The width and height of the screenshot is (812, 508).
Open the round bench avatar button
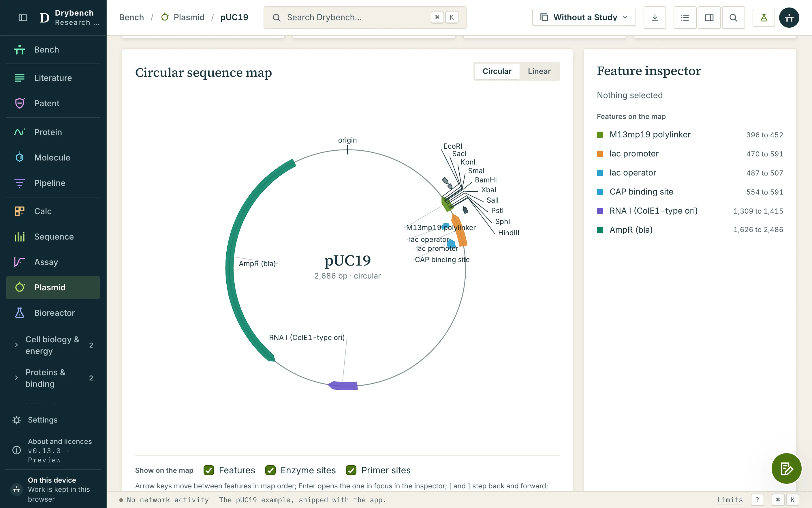[x=789, y=18]
